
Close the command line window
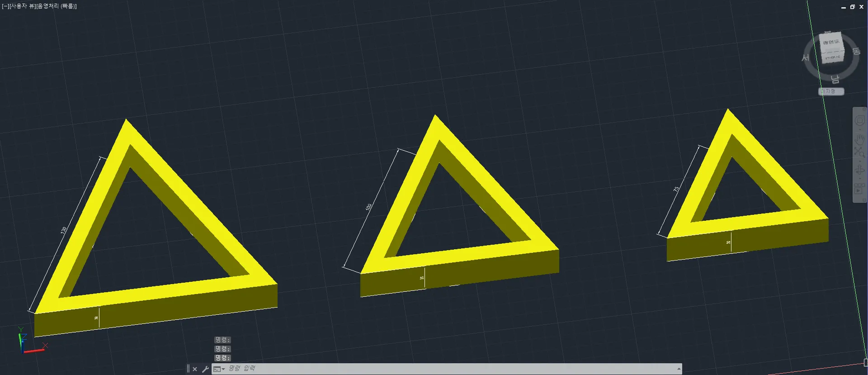pyautogui.click(x=195, y=369)
